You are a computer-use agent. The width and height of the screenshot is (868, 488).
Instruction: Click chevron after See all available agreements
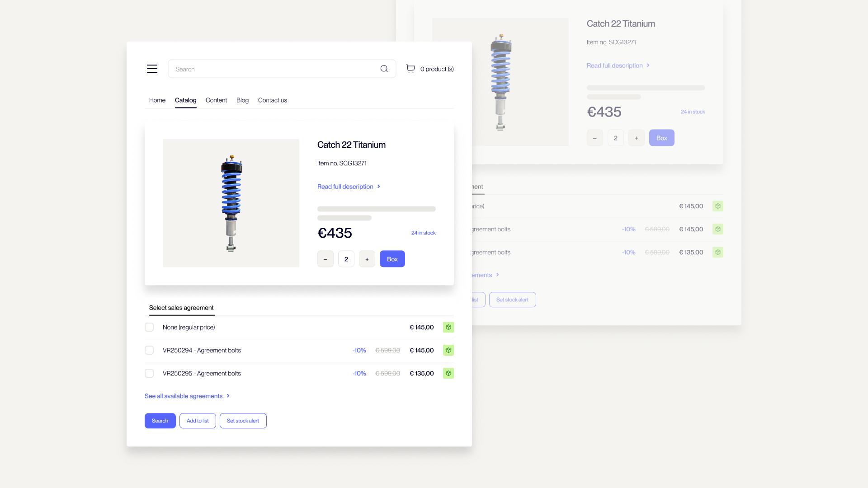pos(228,396)
